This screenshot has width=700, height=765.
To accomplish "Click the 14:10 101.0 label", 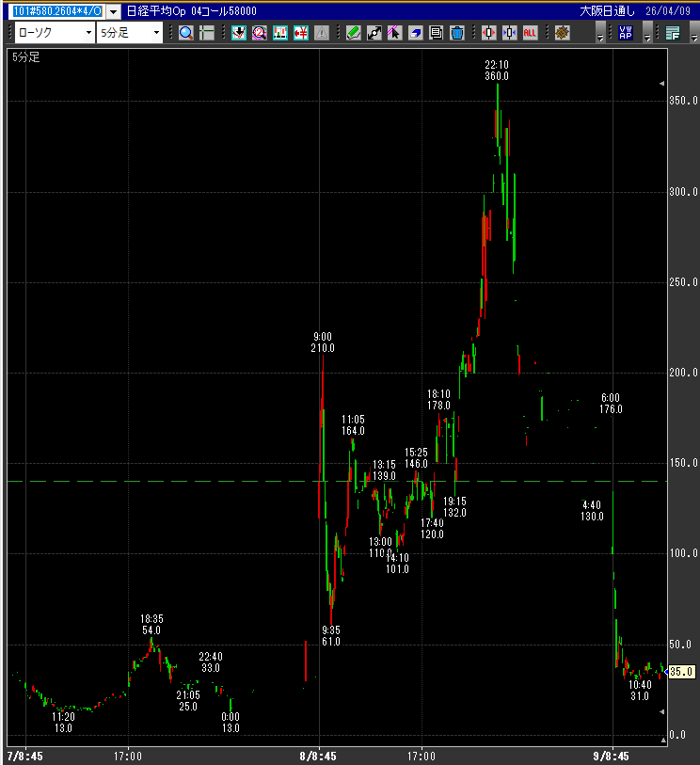I will coord(397,564).
